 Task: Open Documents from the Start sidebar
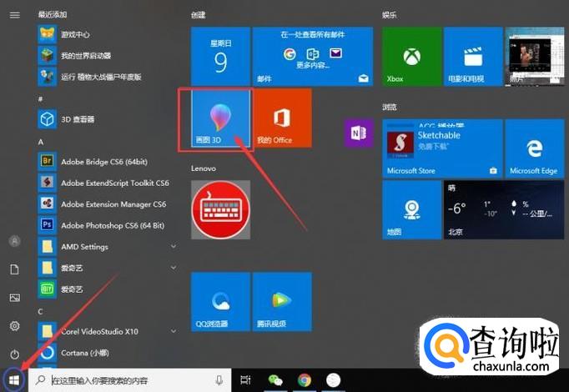(14, 269)
